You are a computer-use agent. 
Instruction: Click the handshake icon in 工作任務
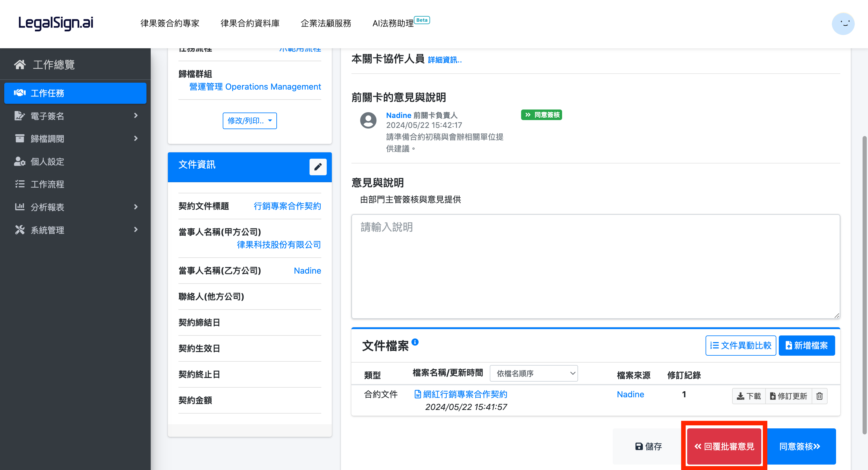[20, 93]
